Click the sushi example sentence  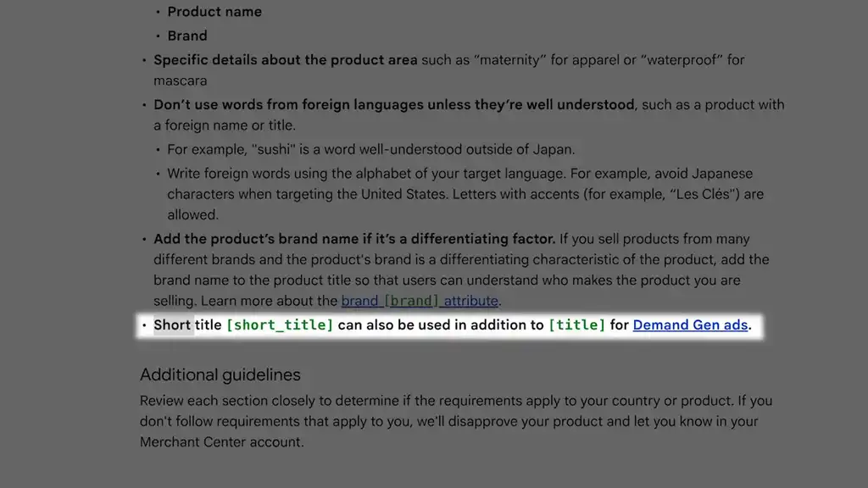coord(371,149)
